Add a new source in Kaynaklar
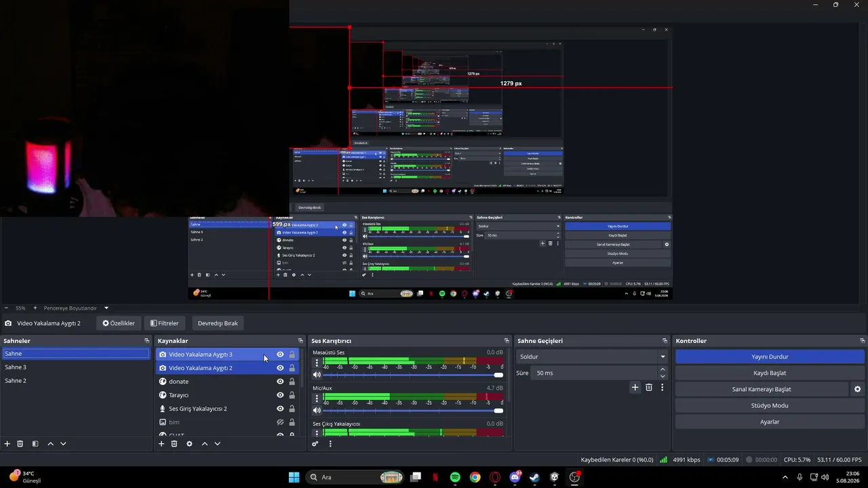Screen dimensions: 868x488 pos(161,444)
